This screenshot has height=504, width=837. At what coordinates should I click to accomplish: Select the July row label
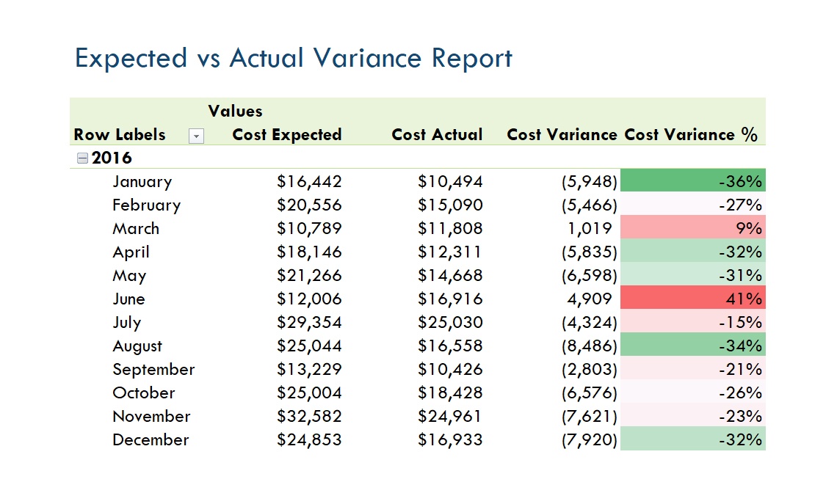tap(126, 323)
